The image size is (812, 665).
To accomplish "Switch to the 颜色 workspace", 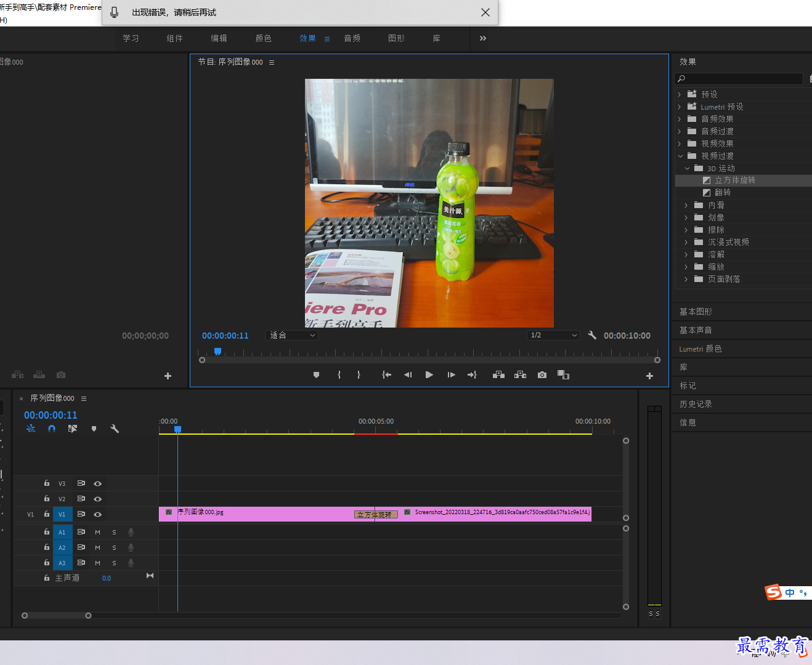I will (x=263, y=38).
